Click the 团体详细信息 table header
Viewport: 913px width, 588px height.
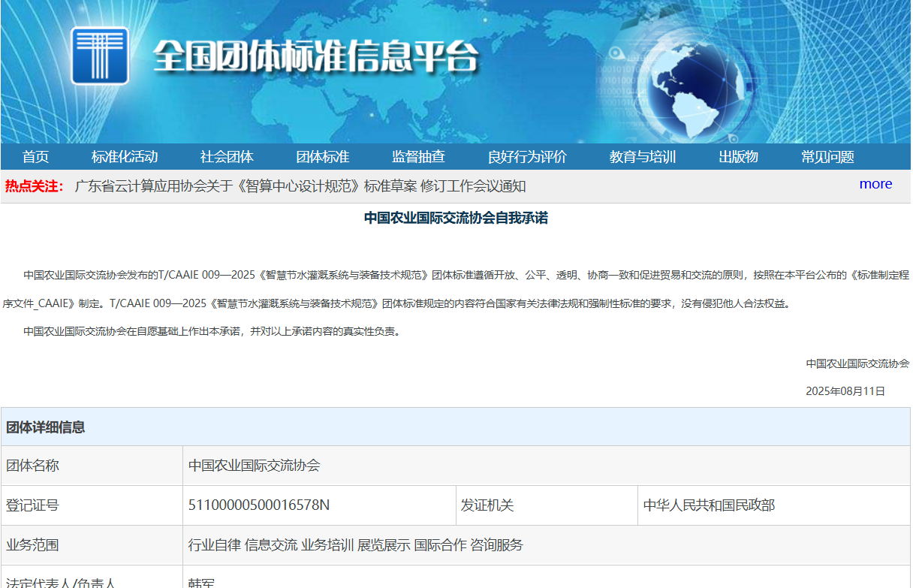click(46, 427)
